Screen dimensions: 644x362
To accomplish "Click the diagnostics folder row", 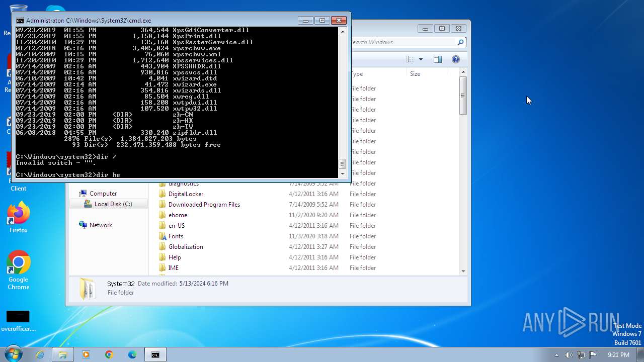I will pyautogui.click(x=184, y=184).
